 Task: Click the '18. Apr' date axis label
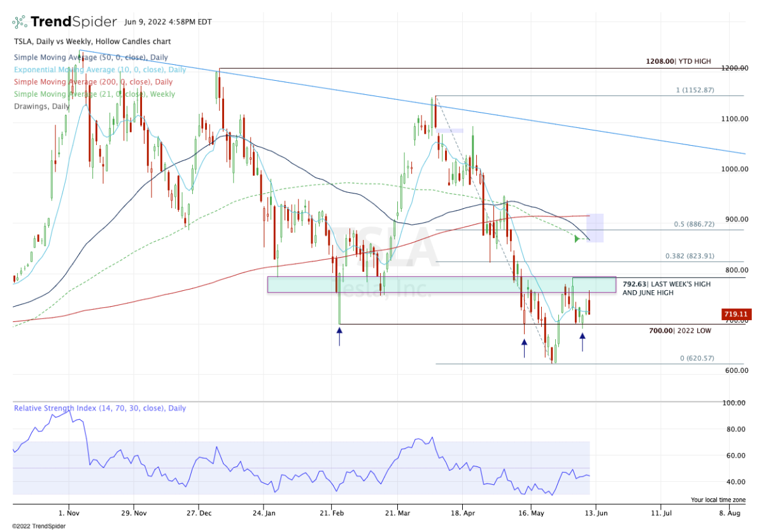[464, 512]
